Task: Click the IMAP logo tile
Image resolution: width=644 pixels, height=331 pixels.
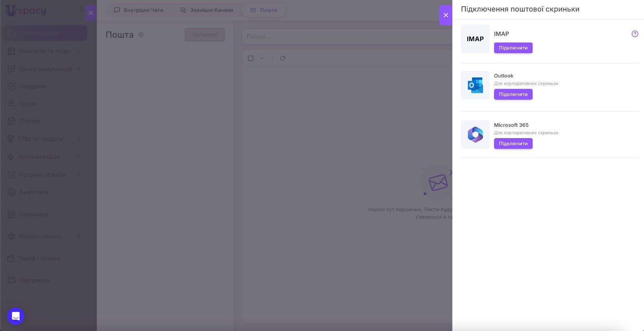Action: pos(475,39)
